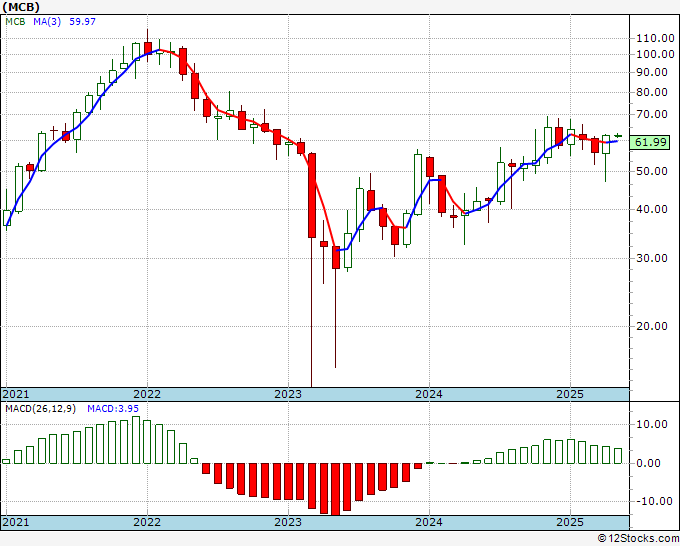Click 2021 on the MACD timeline
This screenshot has width=680, height=546.
tap(16, 522)
